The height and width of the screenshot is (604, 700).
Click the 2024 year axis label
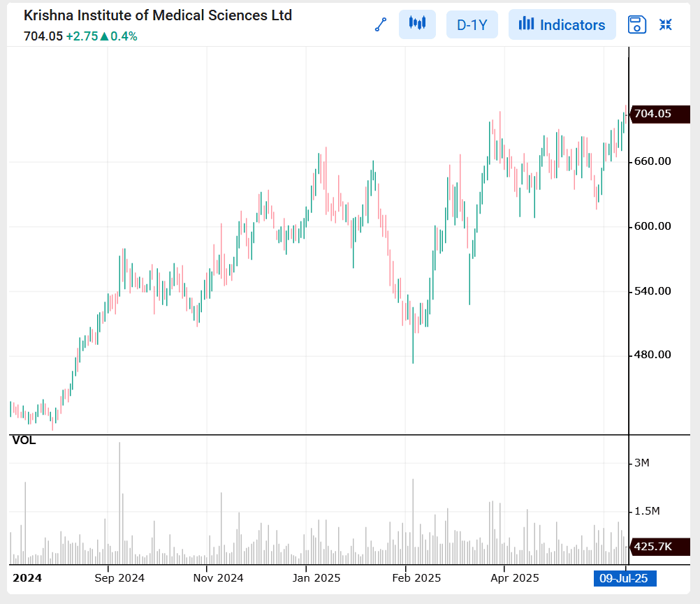[x=27, y=578]
